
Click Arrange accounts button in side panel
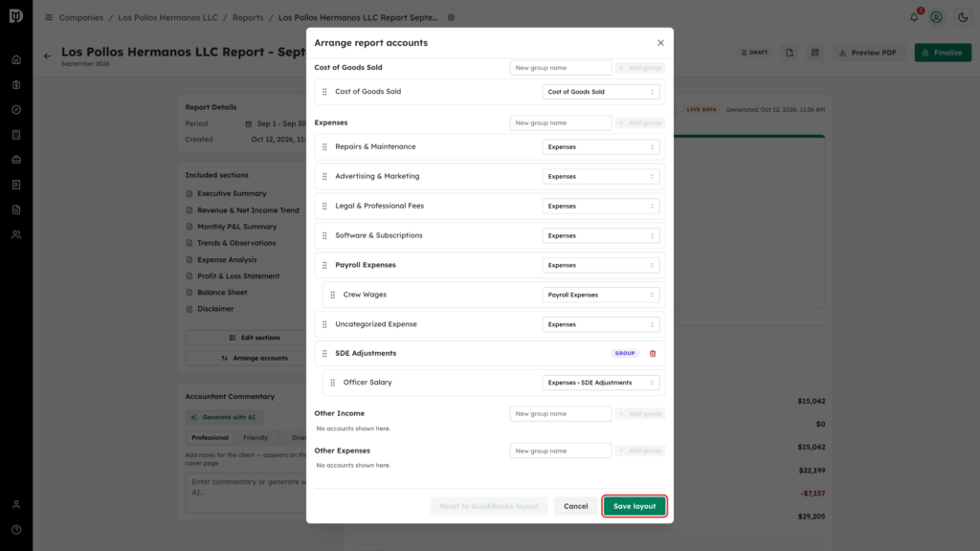point(255,359)
